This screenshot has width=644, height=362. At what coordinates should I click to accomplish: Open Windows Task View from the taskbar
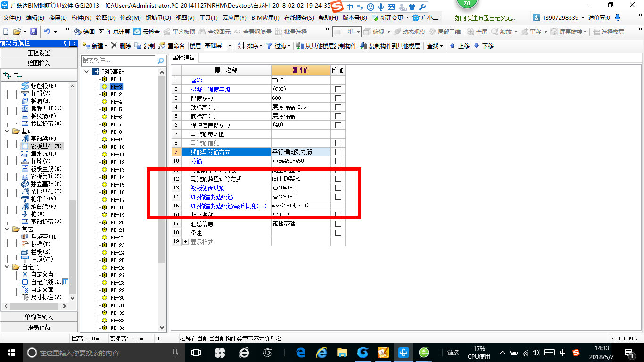click(x=196, y=352)
